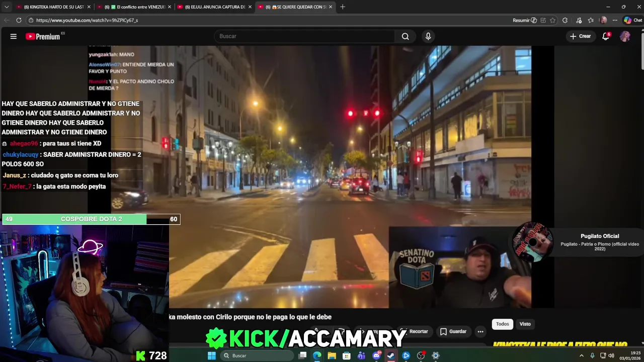Open the Windows Start button
Image resolution: width=644 pixels, height=362 pixels.
212,355
